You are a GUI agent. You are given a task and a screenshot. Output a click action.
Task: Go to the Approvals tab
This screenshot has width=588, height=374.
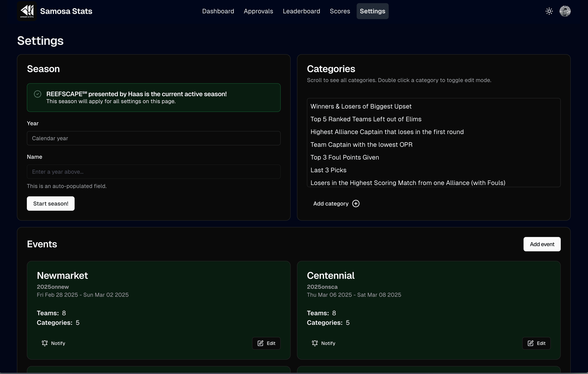[258, 11]
